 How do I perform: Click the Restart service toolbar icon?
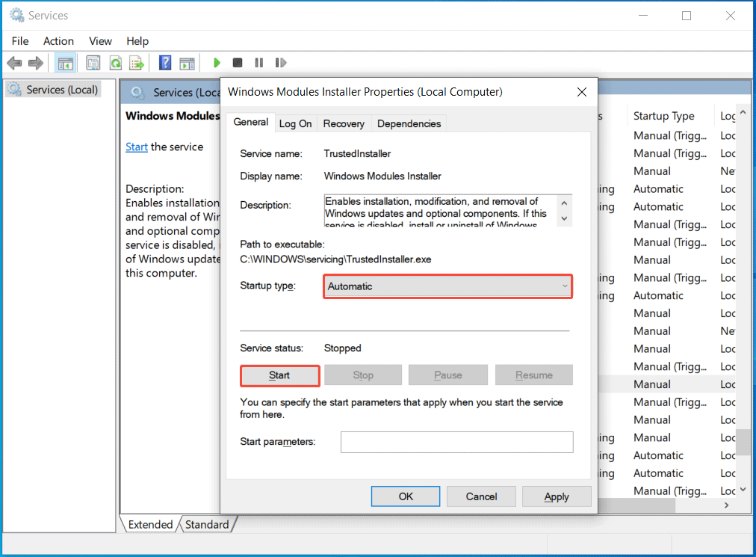[281, 62]
